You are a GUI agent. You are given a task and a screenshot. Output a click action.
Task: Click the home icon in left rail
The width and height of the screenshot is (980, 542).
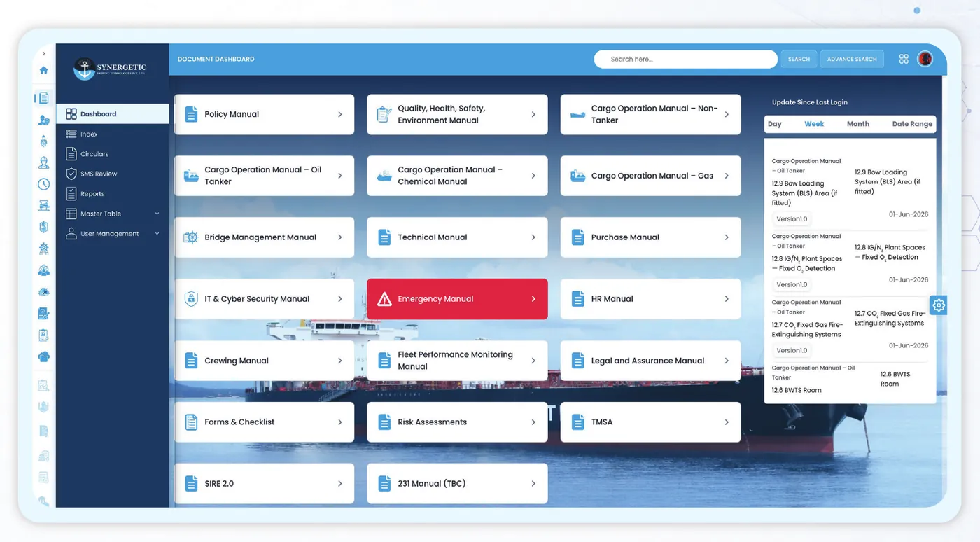pyautogui.click(x=43, y=70)
